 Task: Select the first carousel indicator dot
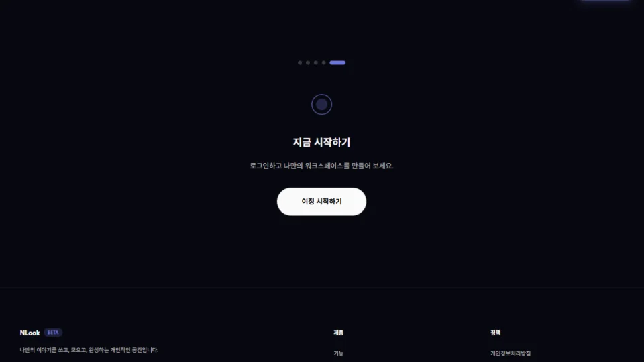tap(300, 63)
